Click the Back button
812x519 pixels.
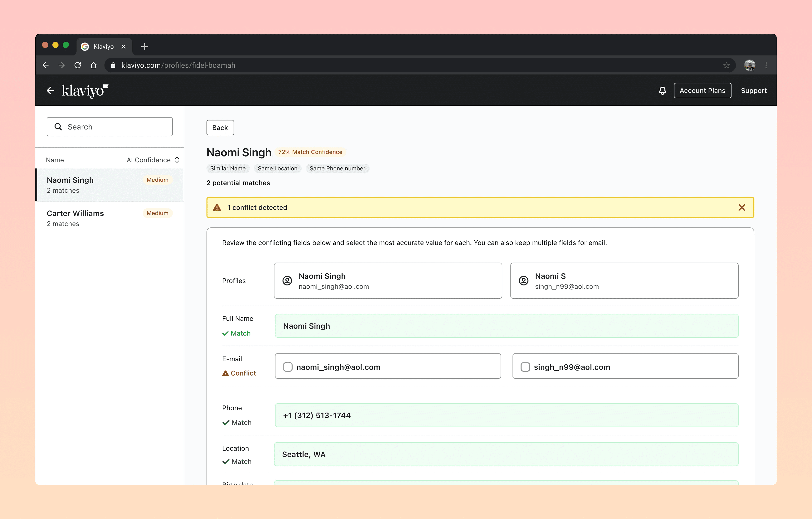tap(220, 128)
